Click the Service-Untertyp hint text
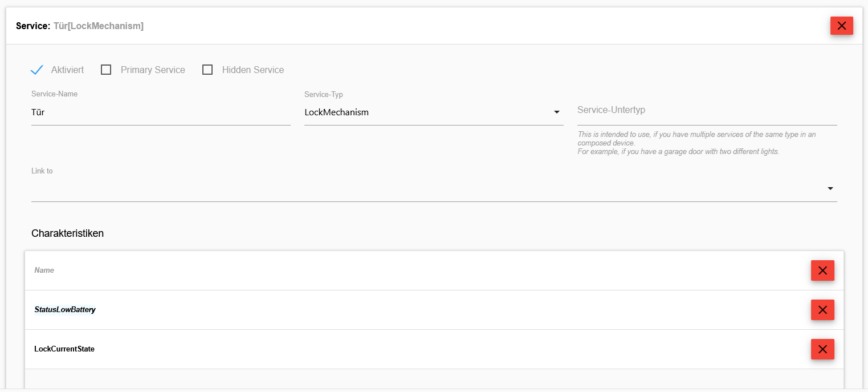The image size is (868, 392). (696, 143)
